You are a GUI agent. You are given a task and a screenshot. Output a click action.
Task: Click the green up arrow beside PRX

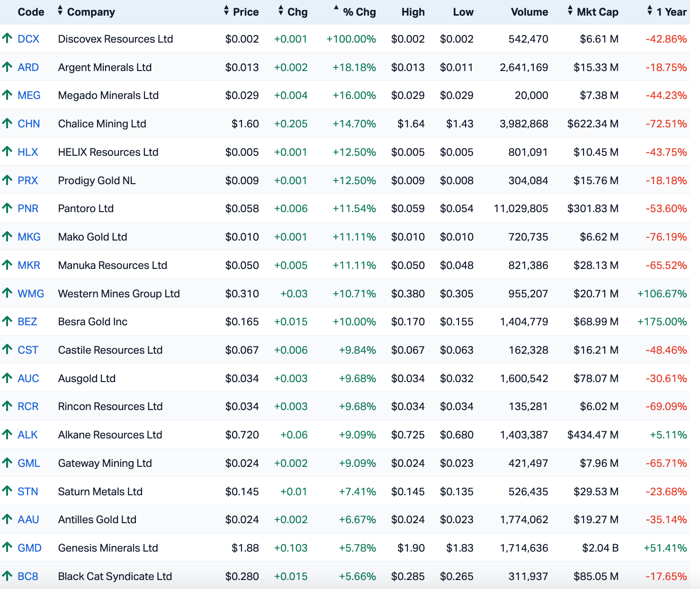[7, 180]
